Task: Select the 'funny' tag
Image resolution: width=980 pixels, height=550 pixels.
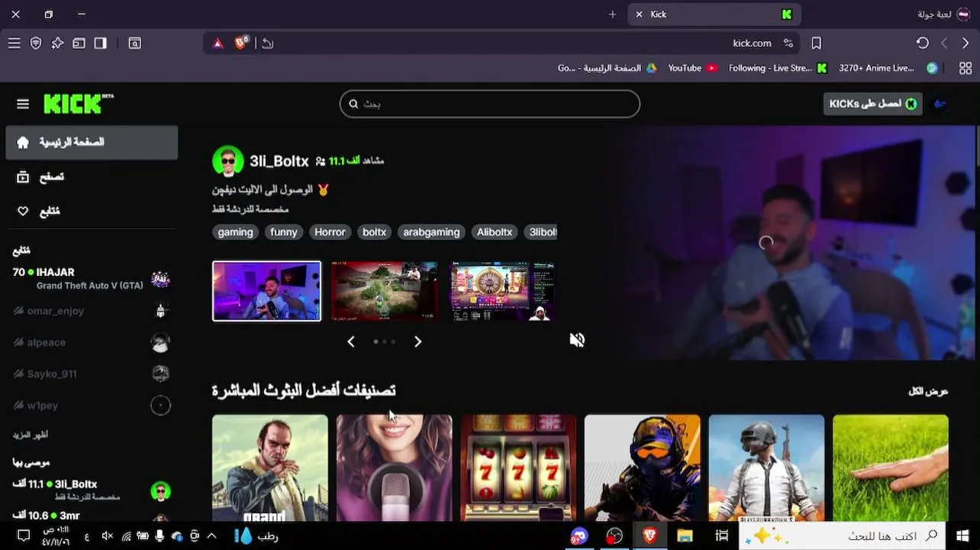Action: pos(283,232)
